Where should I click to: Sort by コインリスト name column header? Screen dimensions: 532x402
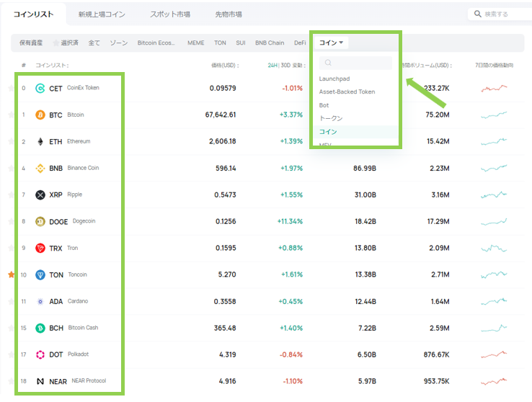click(52, 65)
